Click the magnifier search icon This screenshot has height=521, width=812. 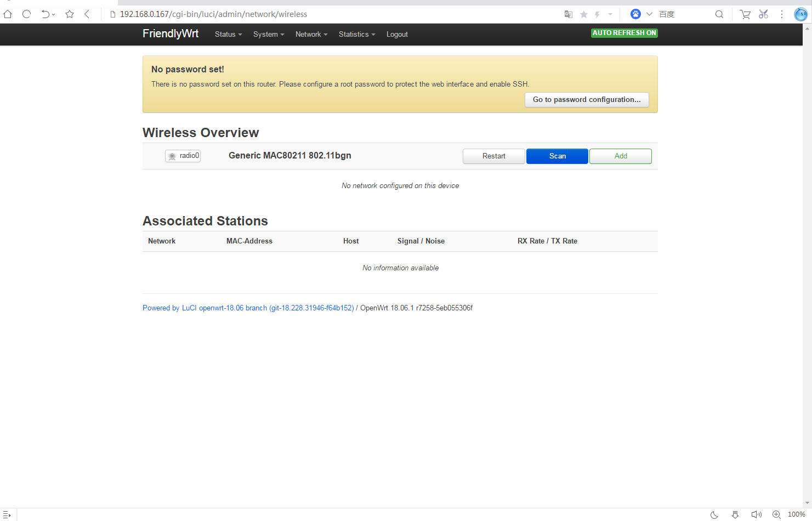point(719,14)
